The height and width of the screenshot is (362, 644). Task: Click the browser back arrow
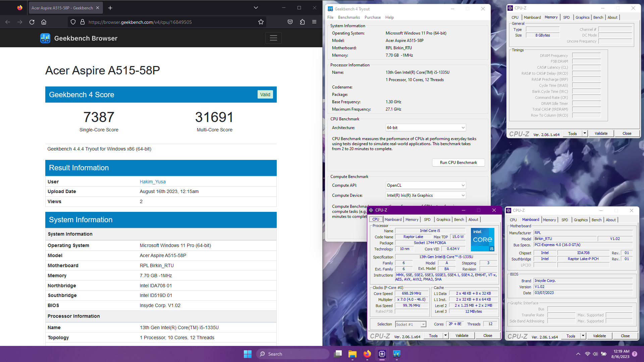point(8,22)
